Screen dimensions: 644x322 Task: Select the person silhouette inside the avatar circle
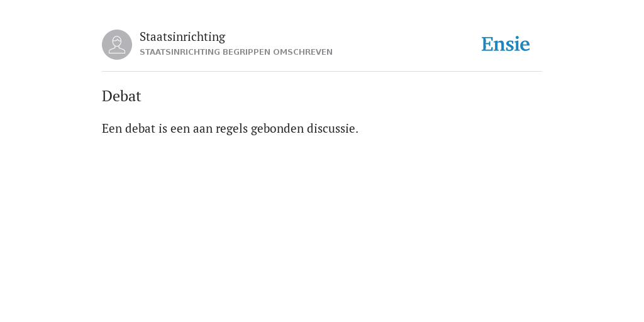click(x=117, y=45)
